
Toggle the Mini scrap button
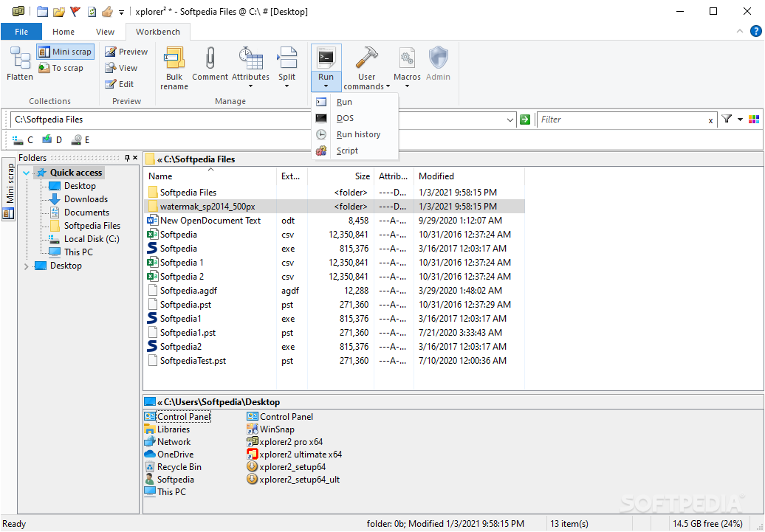tap(65, 52)
